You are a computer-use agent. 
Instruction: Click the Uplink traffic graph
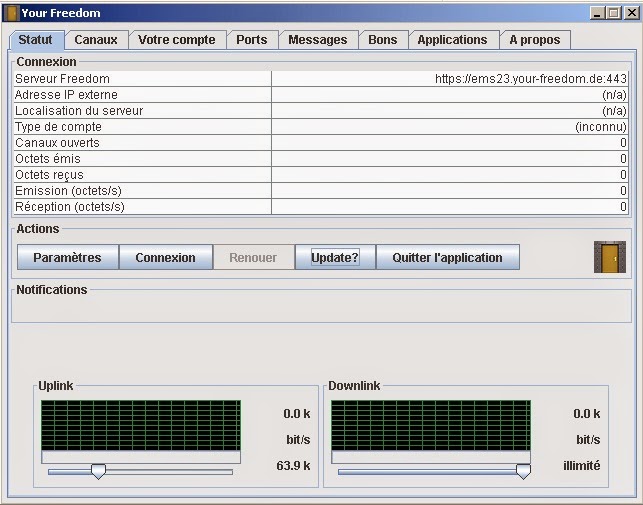point(141,426)
